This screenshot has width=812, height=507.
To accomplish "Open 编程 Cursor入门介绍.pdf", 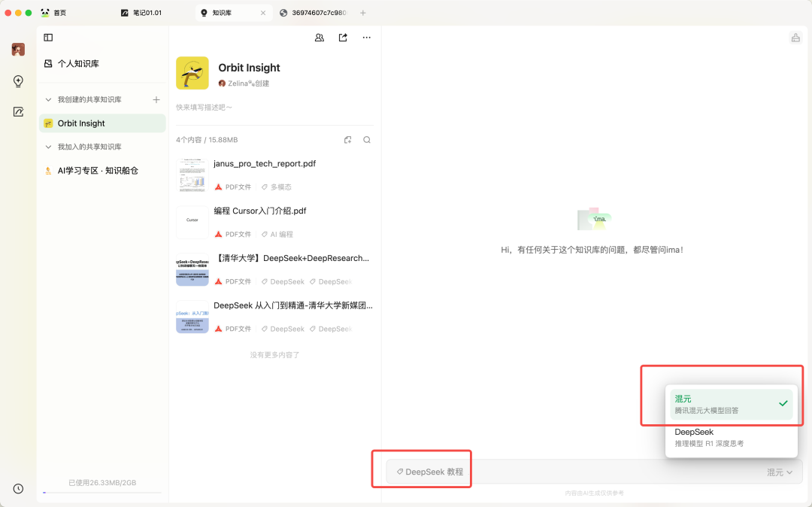I will tap(260, 211).
